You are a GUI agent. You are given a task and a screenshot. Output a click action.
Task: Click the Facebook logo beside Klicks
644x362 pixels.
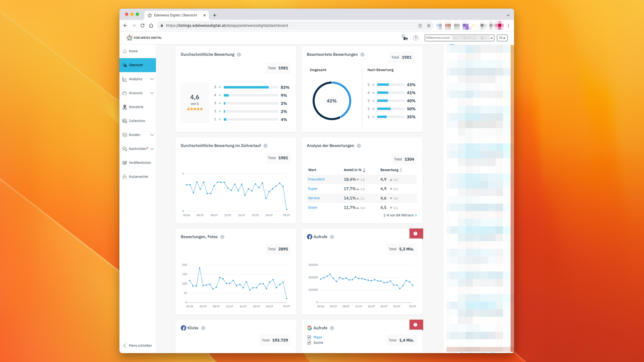tap(183, 328)
